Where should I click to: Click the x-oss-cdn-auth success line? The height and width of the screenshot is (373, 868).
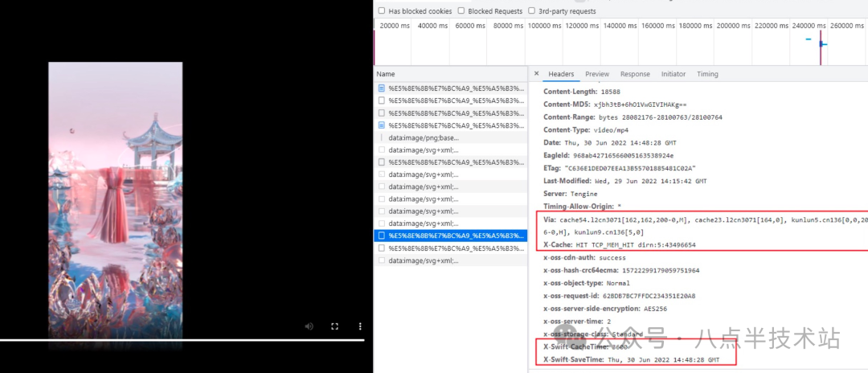584,257
